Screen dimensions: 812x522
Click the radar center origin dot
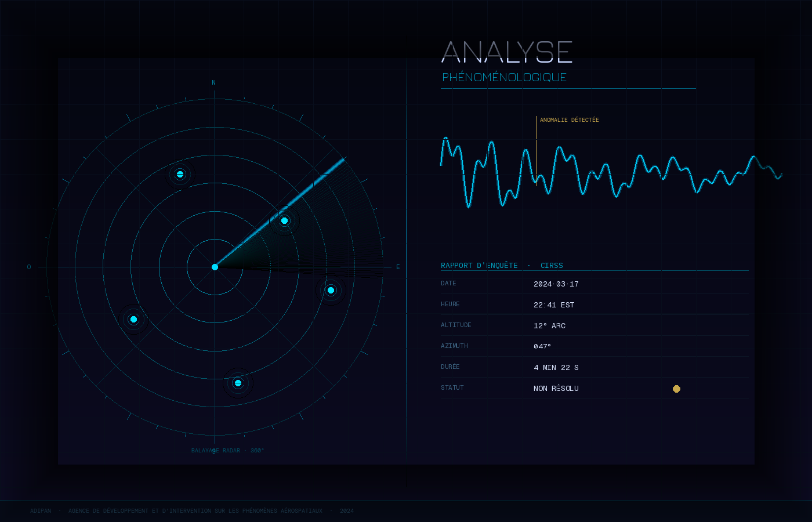[215, 267]
